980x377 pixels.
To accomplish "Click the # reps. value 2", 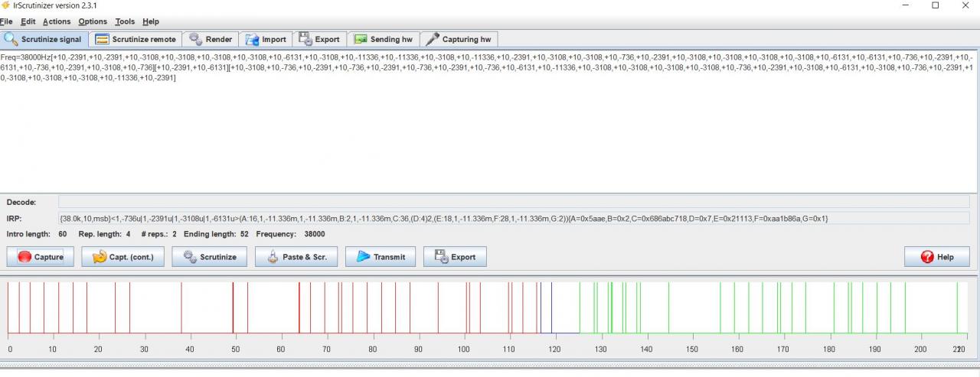I will (175, 234).
